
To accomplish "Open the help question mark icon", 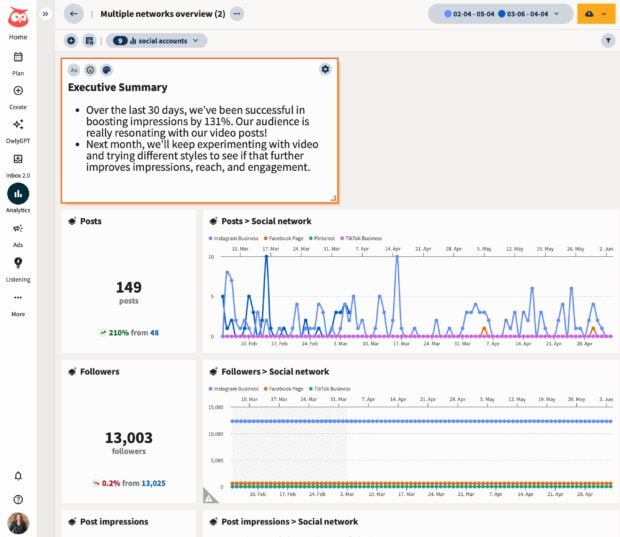I will tap(18, 499).
